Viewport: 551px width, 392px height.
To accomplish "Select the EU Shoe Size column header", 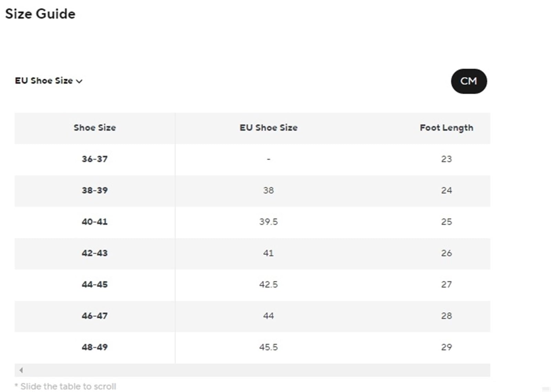I will (269, 128).
